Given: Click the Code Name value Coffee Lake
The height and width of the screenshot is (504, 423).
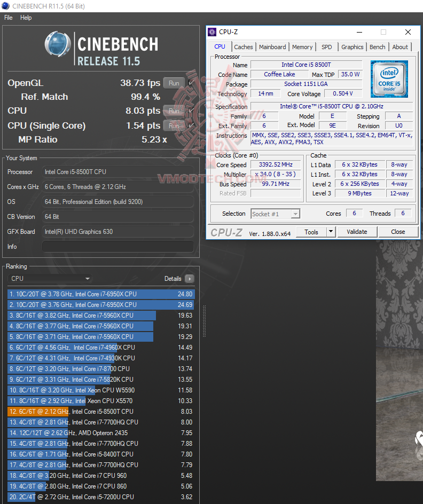Looking at the screenshot, I should pyautogui.click(x=279, y=74).
